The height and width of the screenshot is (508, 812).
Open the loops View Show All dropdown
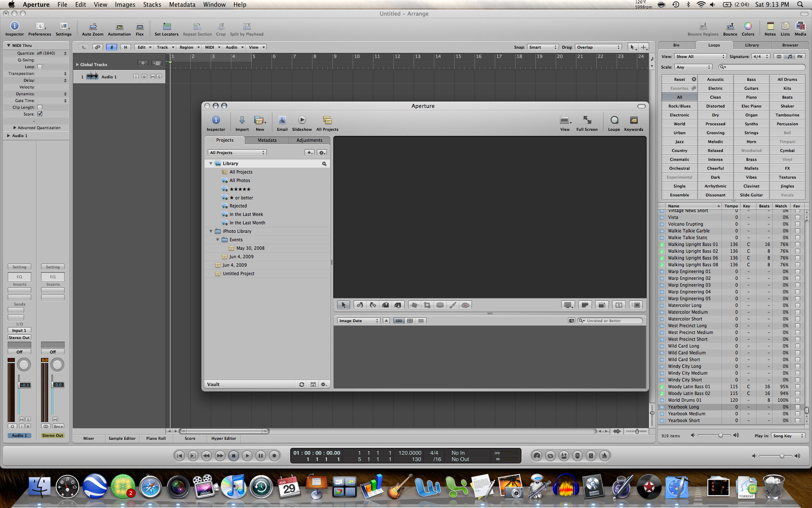[700, 57]
